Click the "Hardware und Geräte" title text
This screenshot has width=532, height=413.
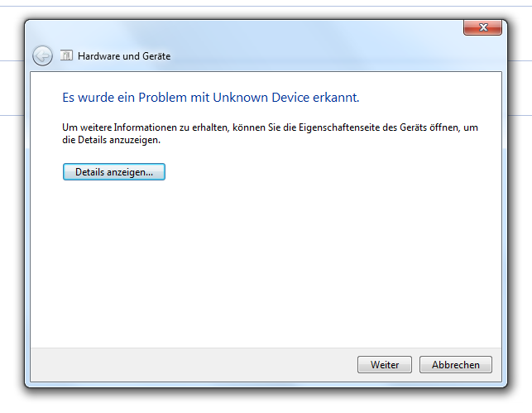[x=124, y=56]
